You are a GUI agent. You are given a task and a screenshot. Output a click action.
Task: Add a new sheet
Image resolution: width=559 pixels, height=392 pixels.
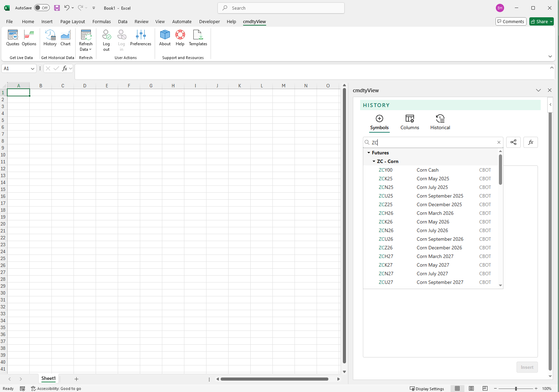(76, 379)
